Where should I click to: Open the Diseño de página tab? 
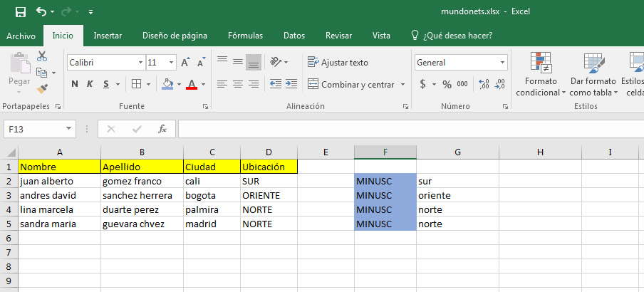pos(175,36)
